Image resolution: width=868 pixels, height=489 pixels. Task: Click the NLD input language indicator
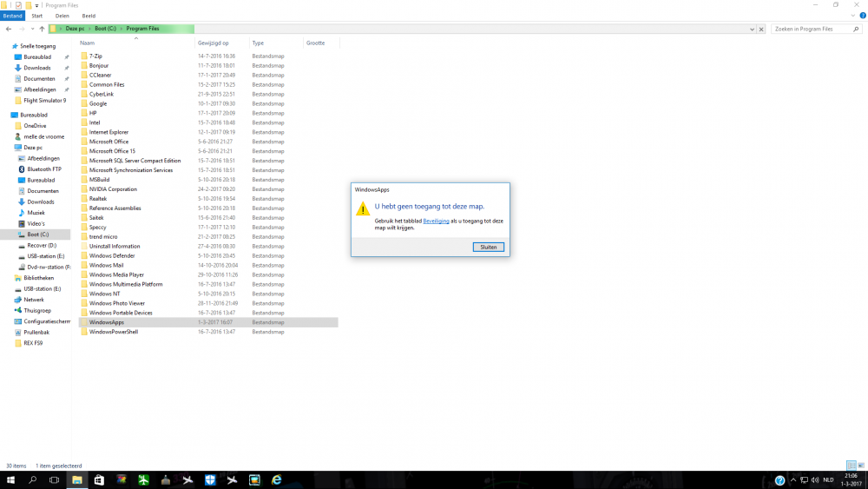point(828,480)
